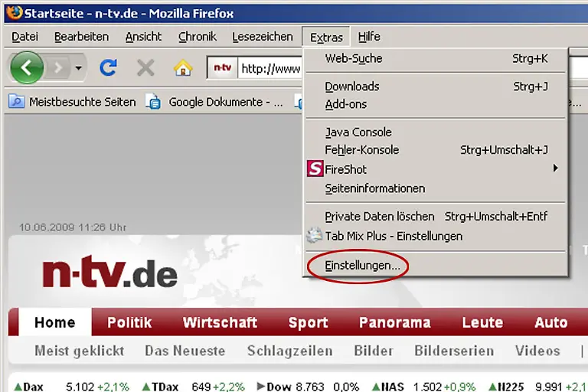Screen dimensions: 588x392
Task: Go to the Wirtschaft section tab
Action: pos(220,322)
